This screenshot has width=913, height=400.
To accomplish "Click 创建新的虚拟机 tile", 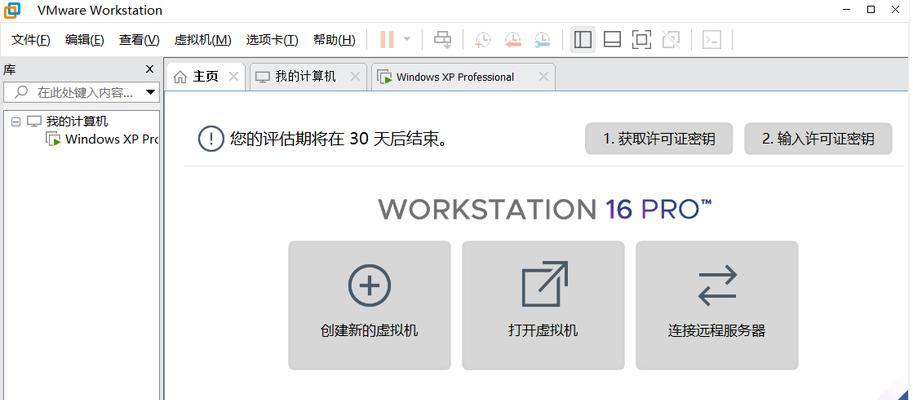I will (x=369, y=305).
